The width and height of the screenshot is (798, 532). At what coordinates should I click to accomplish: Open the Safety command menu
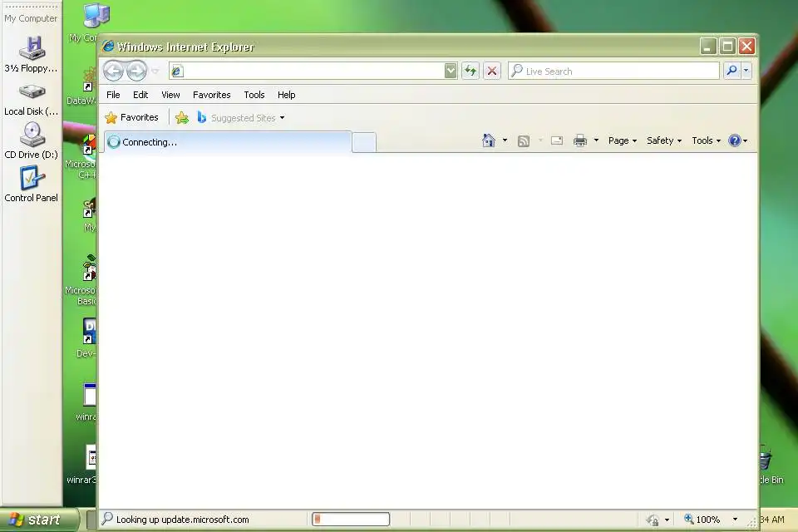(x=664, y=140)
